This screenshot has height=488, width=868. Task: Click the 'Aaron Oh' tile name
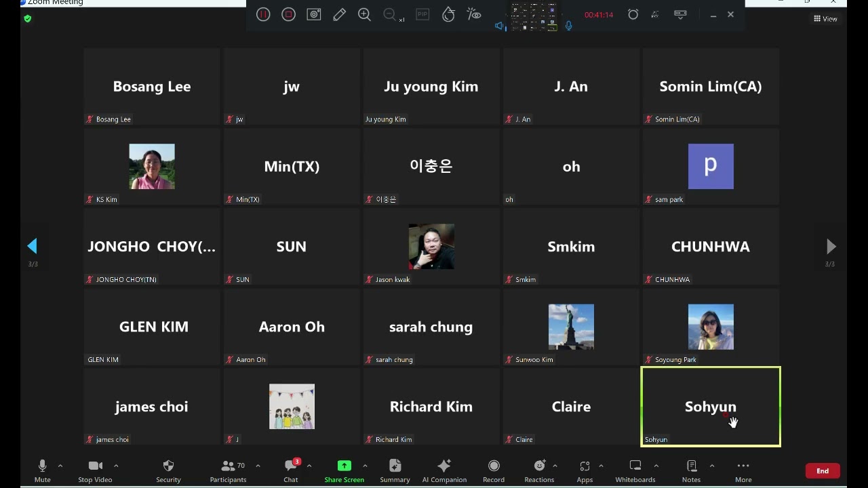(x=292, y=327)
